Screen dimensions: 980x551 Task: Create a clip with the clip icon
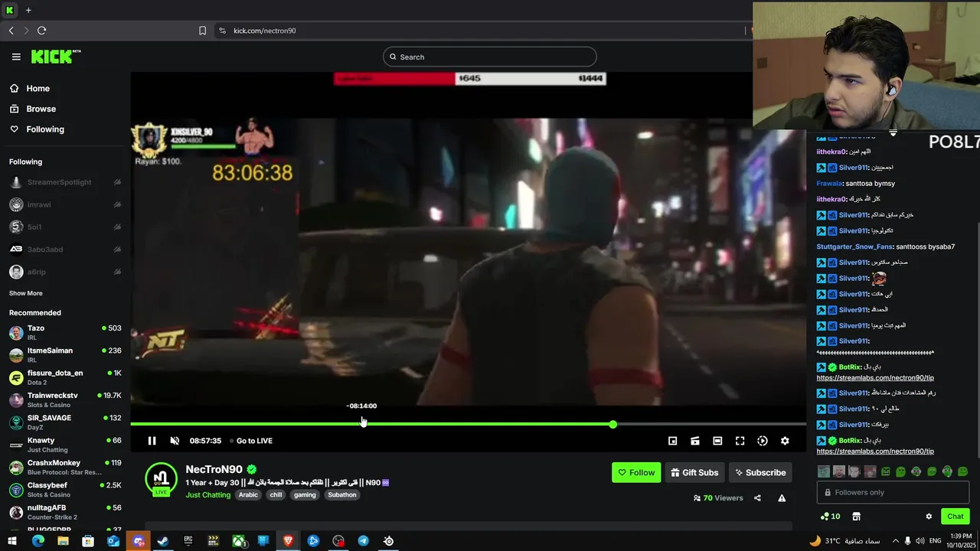pyautogui.click(x=695, y=441)
